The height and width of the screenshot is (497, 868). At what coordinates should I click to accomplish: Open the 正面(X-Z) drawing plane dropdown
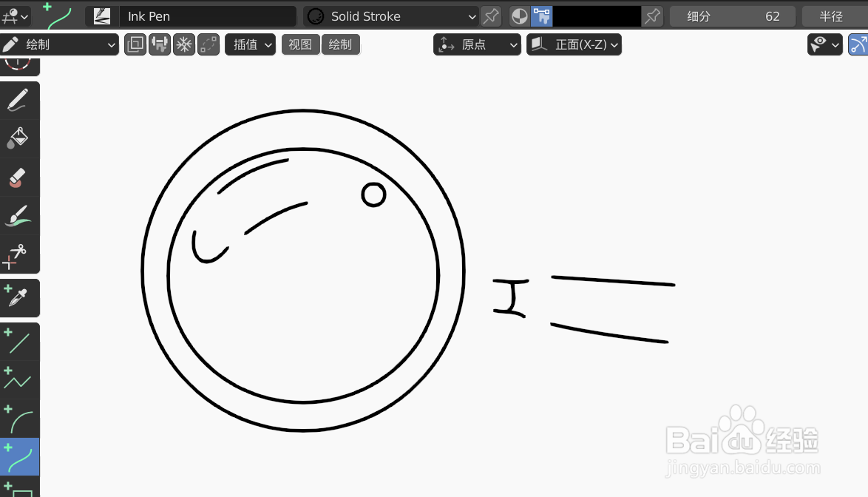coord(574,44)
